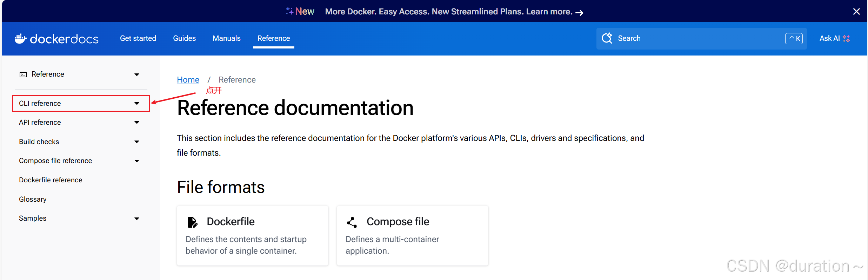Open the Guides nav tab

(x=184, y=38)
